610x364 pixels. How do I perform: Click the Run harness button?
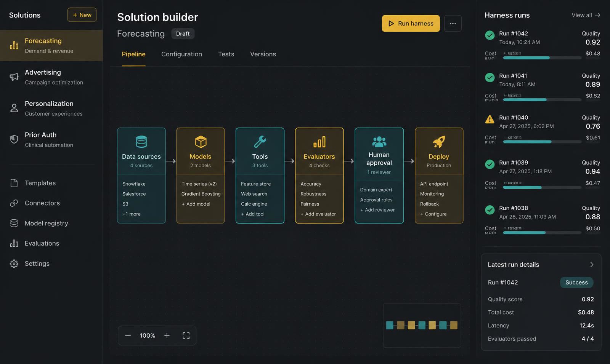point(411,24)
